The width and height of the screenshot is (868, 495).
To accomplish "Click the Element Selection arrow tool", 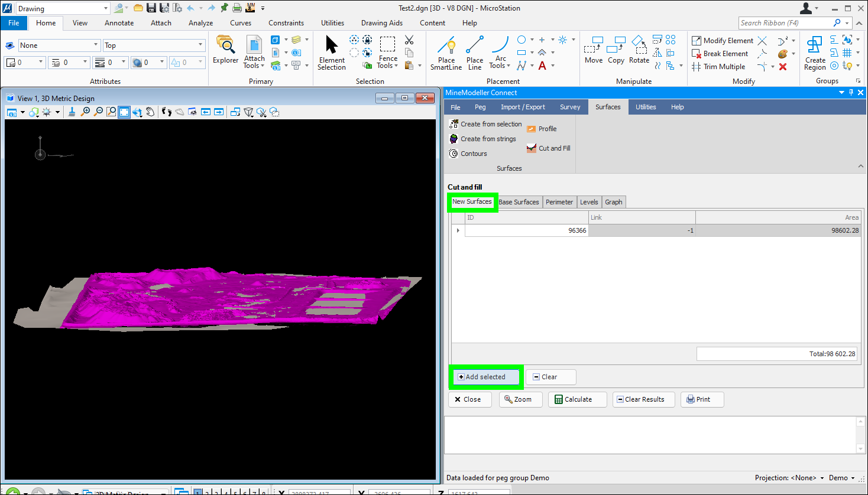I will tap(332, 52).
